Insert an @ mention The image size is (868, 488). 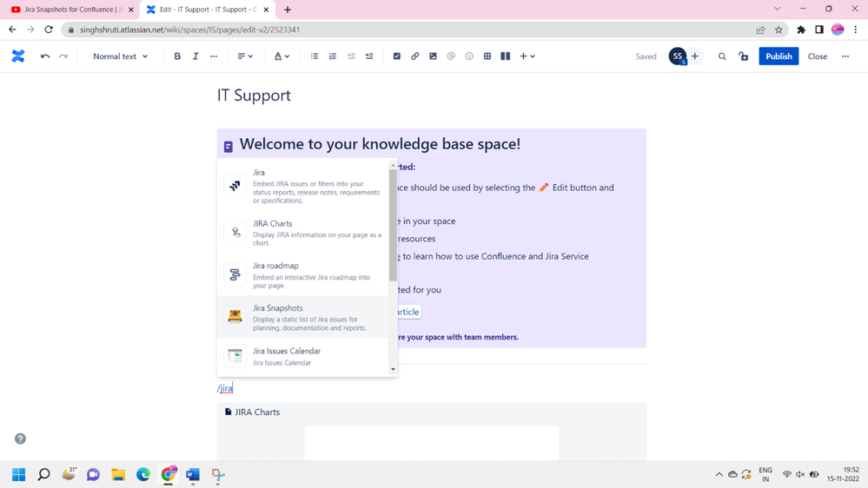(x=451, y=56)
